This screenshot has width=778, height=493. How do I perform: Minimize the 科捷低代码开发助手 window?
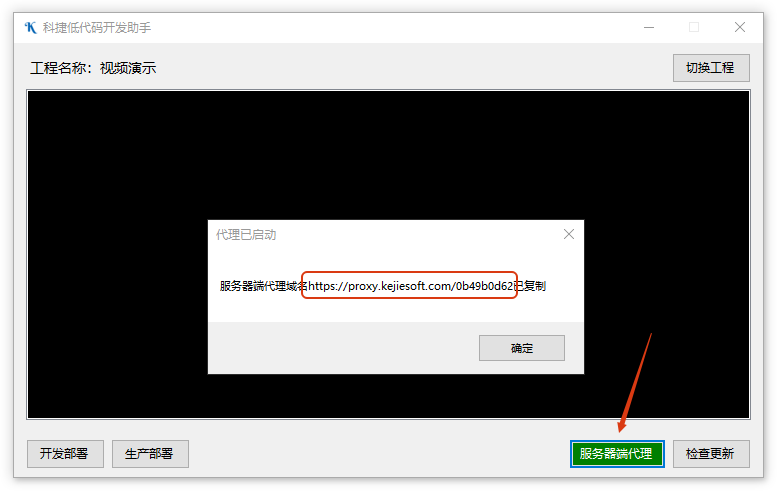point(648,27)
